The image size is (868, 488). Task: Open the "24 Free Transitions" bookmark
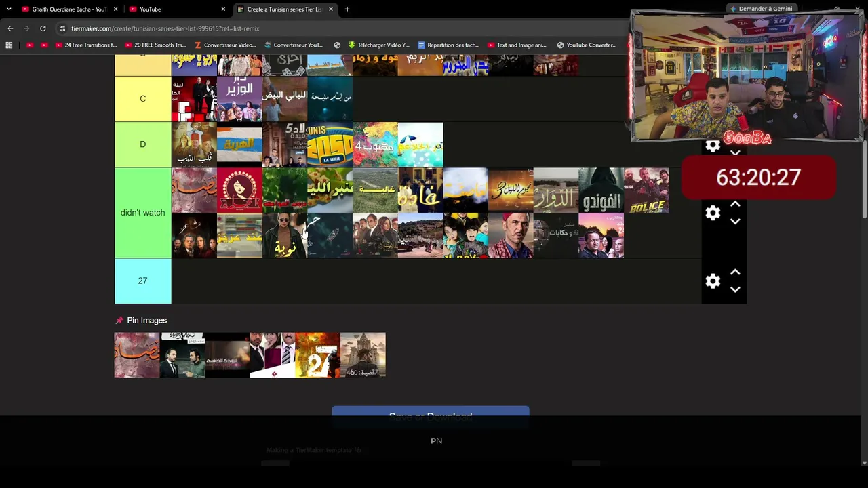[85, 45]
